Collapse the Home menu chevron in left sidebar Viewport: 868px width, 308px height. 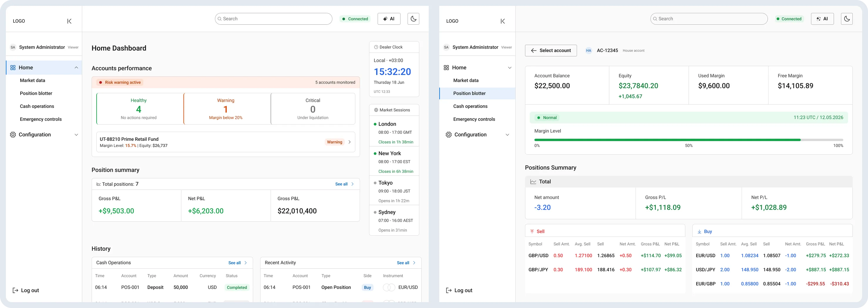[76, 68]
